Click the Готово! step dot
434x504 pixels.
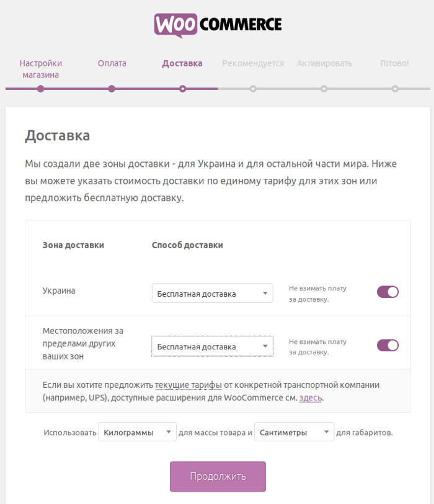coord(395,89)
